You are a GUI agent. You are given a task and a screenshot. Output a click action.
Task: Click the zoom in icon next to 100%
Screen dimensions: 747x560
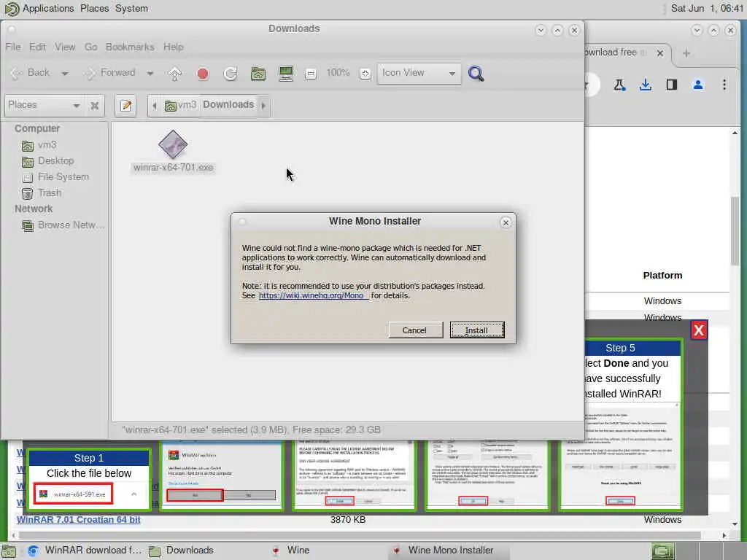click(365, 74)
